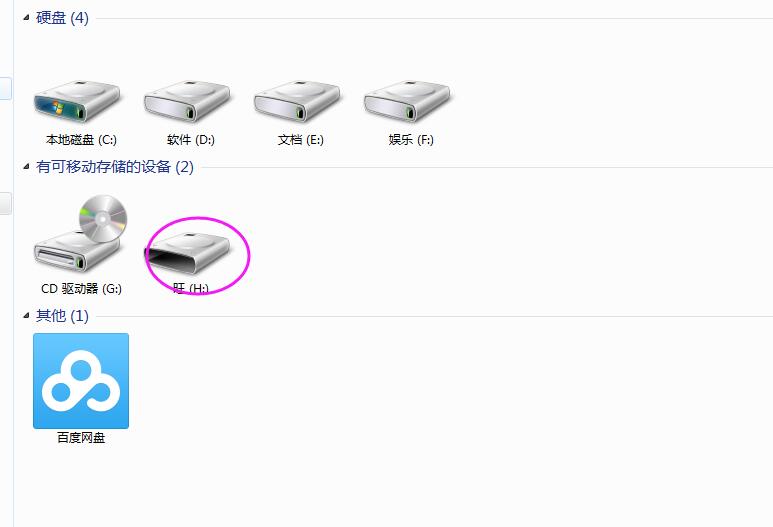Click the 有可移动存储的设备 (2) header text
This screenshot has width=773, height=527.
tap(114, 167)
